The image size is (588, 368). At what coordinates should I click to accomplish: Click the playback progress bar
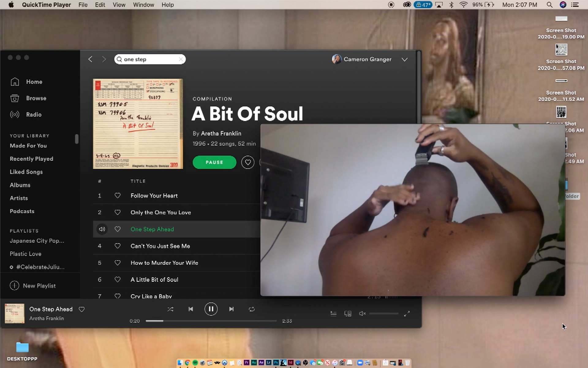click(211, 321)
